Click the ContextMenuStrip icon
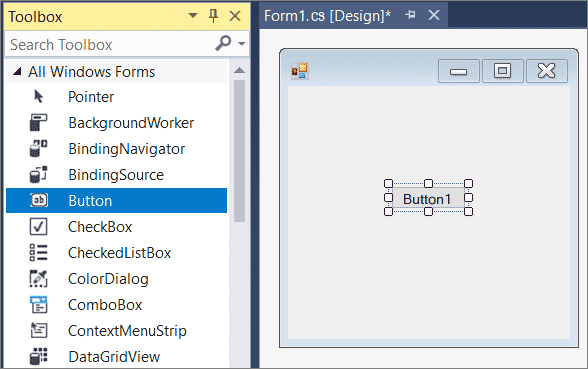The height and width of the screenshot is (369, 588). [x=38, y=330]
